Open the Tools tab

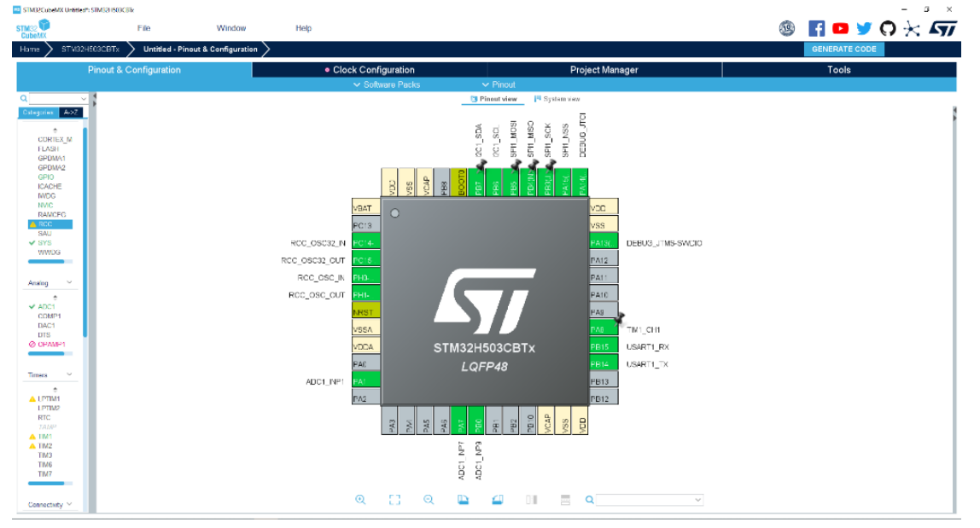pos(839,70)
